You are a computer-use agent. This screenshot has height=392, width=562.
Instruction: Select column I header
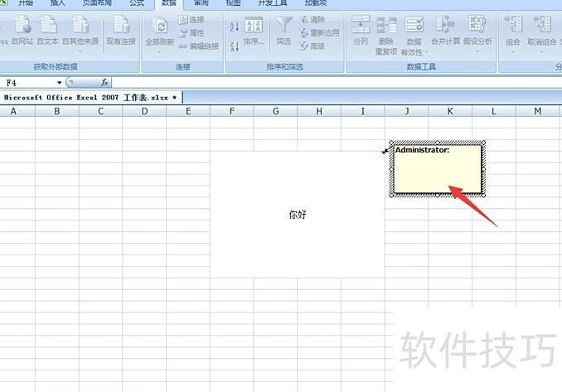(x=363, y=111)
